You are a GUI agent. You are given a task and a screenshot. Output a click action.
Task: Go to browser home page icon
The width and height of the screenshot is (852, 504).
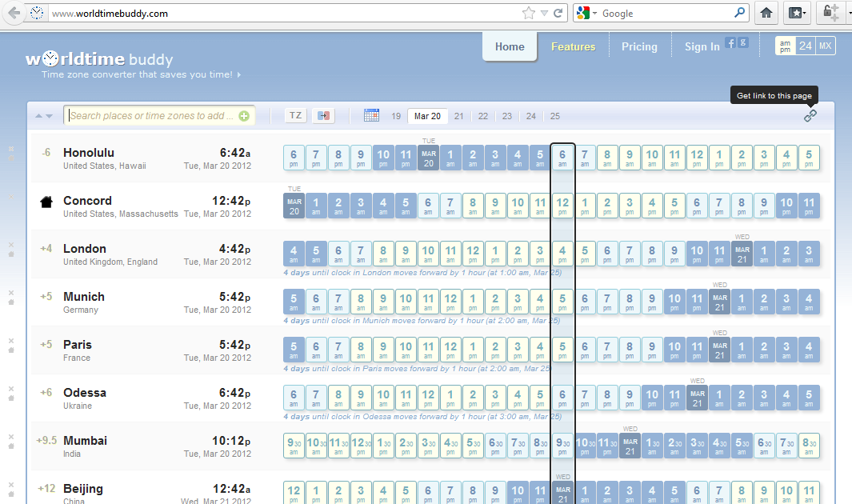click(x=766, y=13)
